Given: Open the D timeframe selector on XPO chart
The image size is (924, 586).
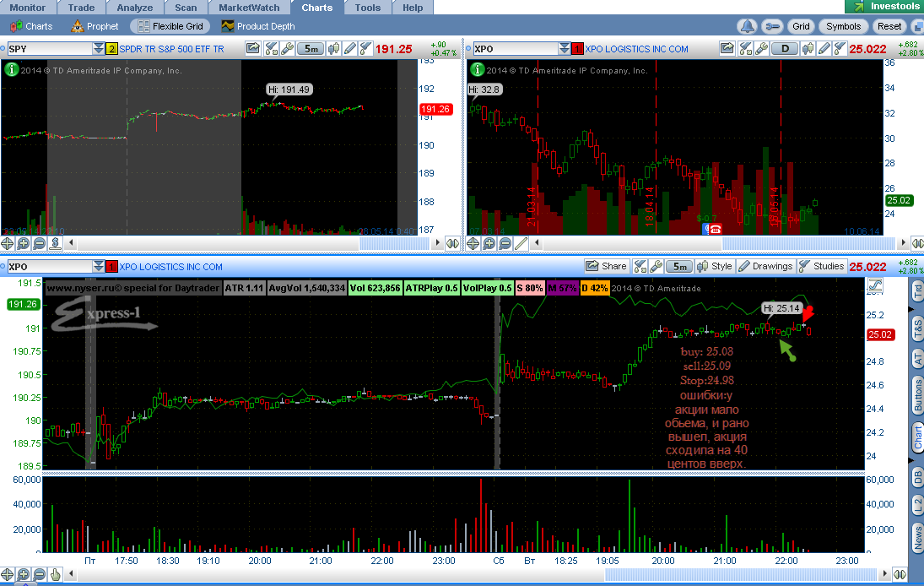Looking at the screenshot, I should (x=785, y=48).
